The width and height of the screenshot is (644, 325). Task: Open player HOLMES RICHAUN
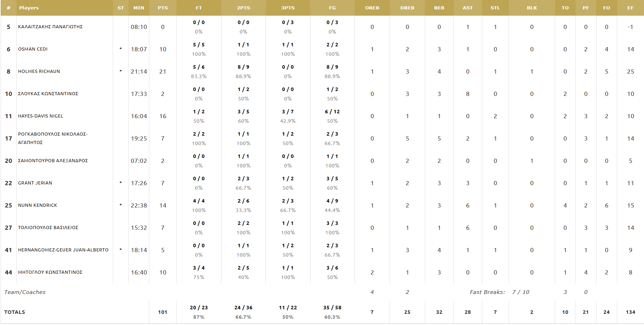(39, 71)
